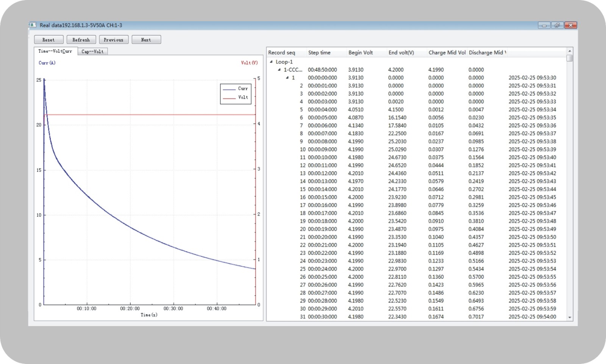Click the End volt(V) column header
Image resolution: width=606 pixels, height=364 pixels.
401,53
